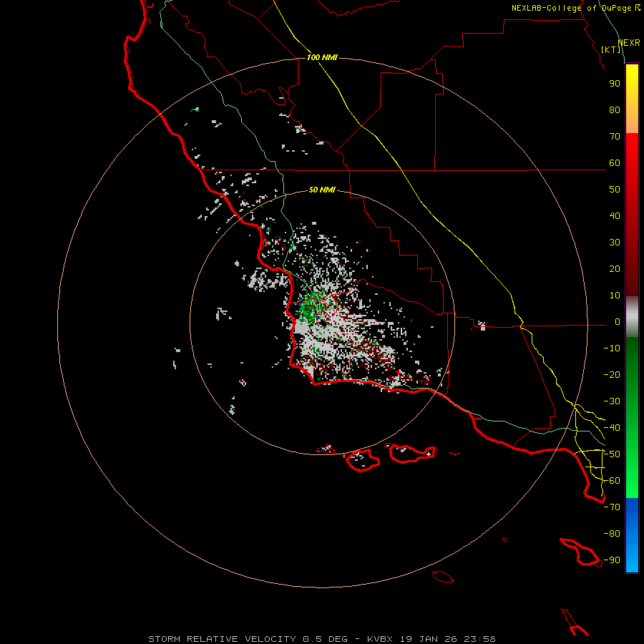Click the -90 value on the color scale
The height and width of the screenshot is (644, 644).
612,560
